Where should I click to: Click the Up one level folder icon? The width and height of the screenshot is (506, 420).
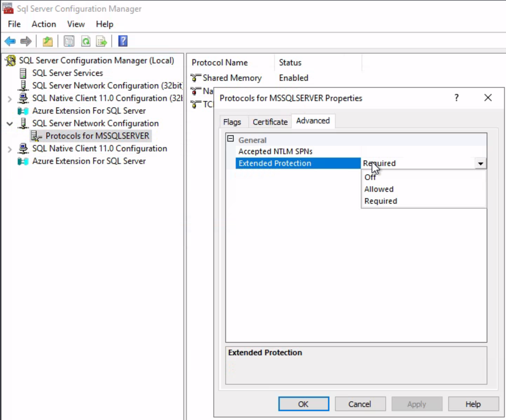(48, 41)
